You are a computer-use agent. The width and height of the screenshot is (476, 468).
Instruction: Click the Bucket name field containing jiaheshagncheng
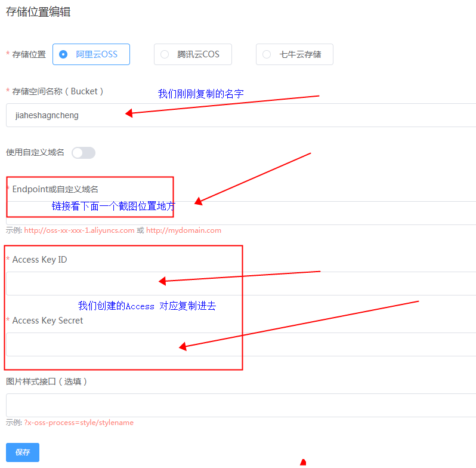click(x=241, y=115)
